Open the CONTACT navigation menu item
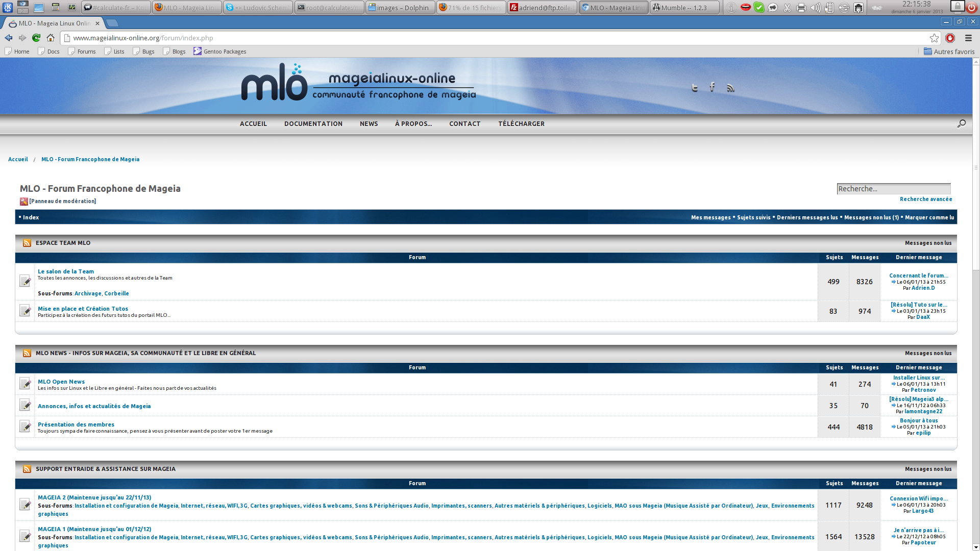The height and width of the screenshot is (551, 980). click(x=464, y=123)
